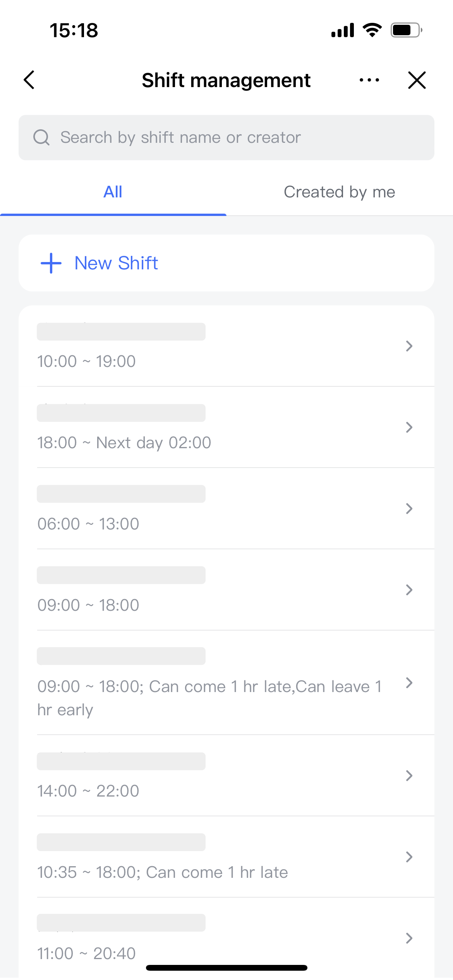Expand the 18:00 ~ Next day 02:00 chevron
Image resolution: width=453 pixels, height=980 pixels.
tap(409, 427)
